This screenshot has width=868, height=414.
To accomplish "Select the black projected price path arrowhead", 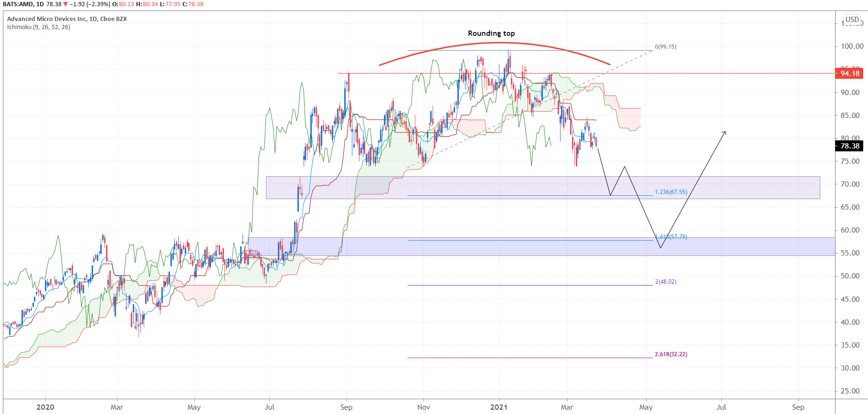I will click(724, 133).
